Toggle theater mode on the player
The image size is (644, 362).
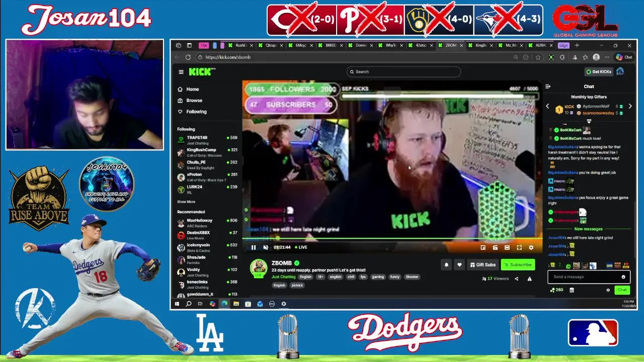coord(507,247)
